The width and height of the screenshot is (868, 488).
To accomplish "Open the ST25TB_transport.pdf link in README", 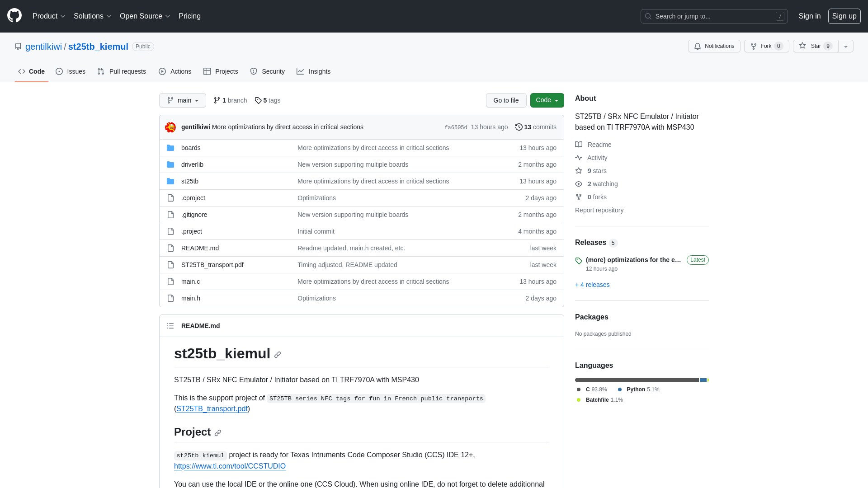I will [x=212, y=409].
